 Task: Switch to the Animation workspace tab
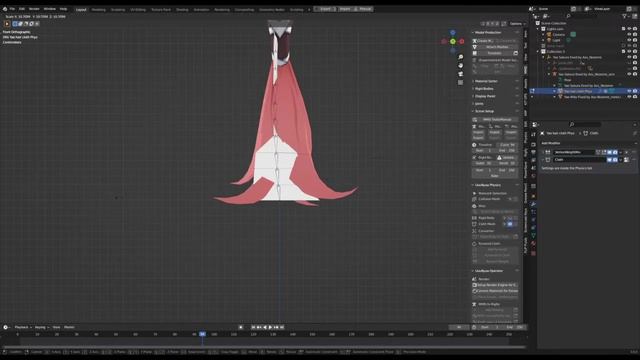point(201,9)
